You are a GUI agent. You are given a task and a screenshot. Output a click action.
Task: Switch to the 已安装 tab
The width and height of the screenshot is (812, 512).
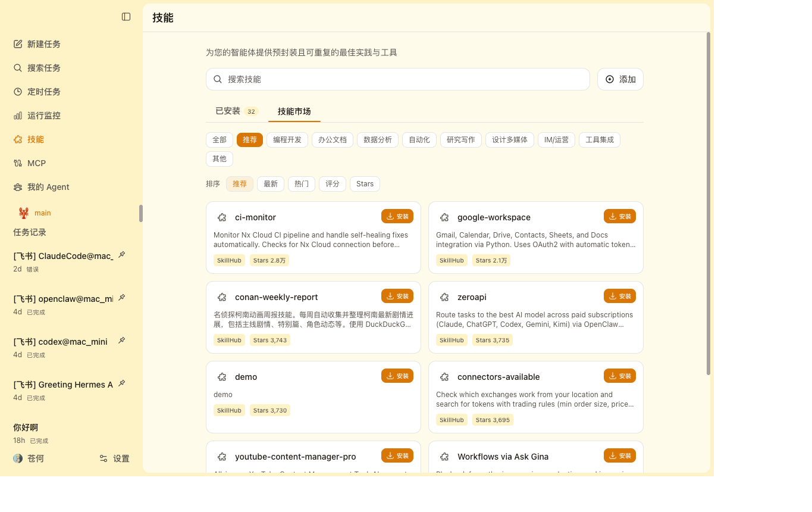(x=236, y=111)
